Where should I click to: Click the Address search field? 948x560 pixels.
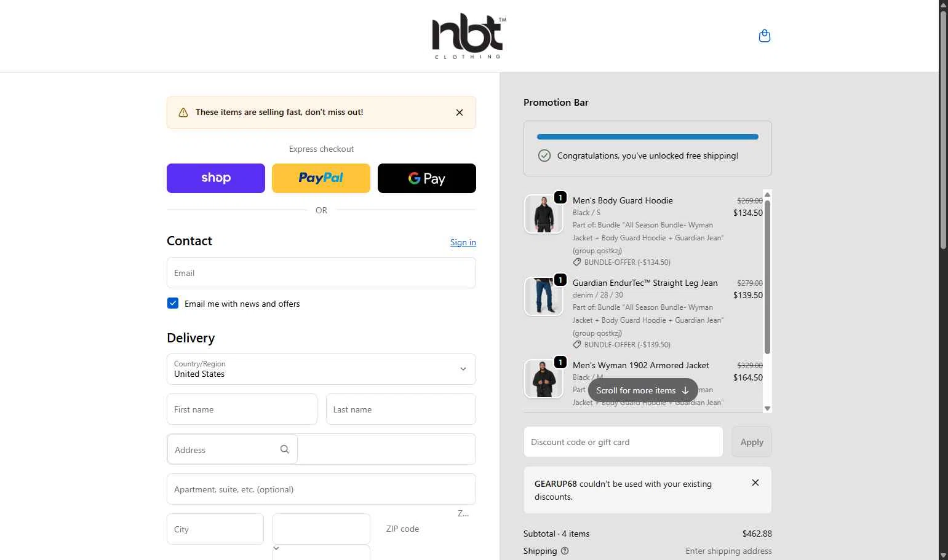233,449
